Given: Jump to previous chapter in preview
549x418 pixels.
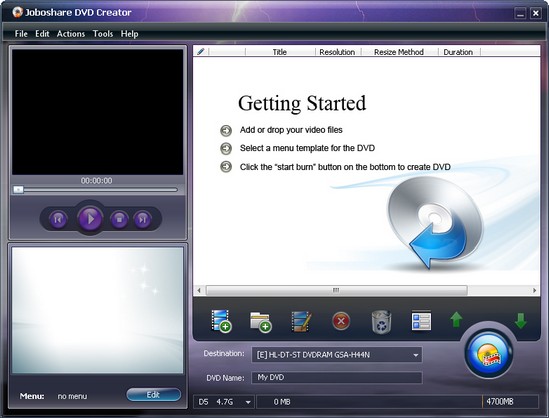Looking at the screenshot, I should [58, 220].
